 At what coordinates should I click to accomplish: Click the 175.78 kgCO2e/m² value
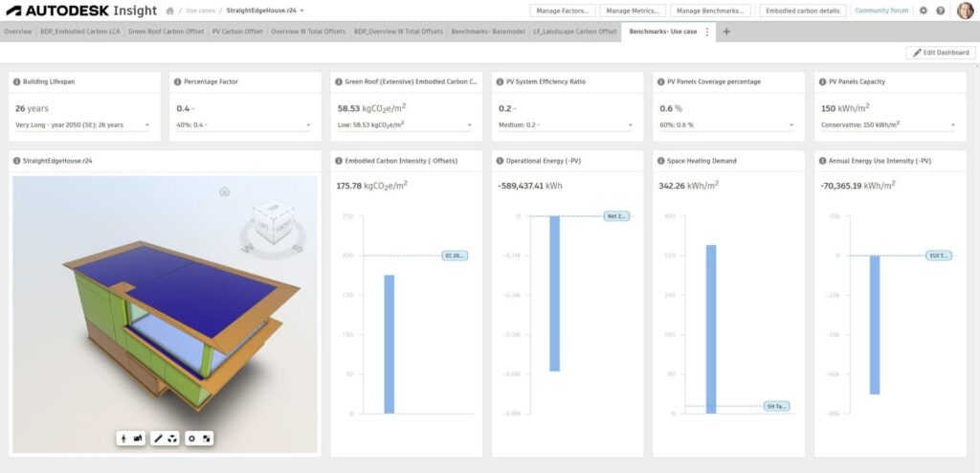(371, 186)
